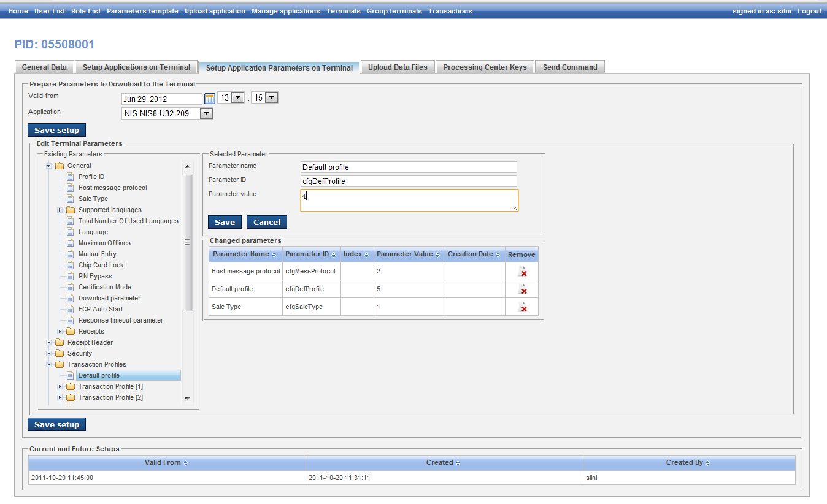Click into the Parameter value text field
The width and height of the screenshot is (827, 504).
[409, 200]
